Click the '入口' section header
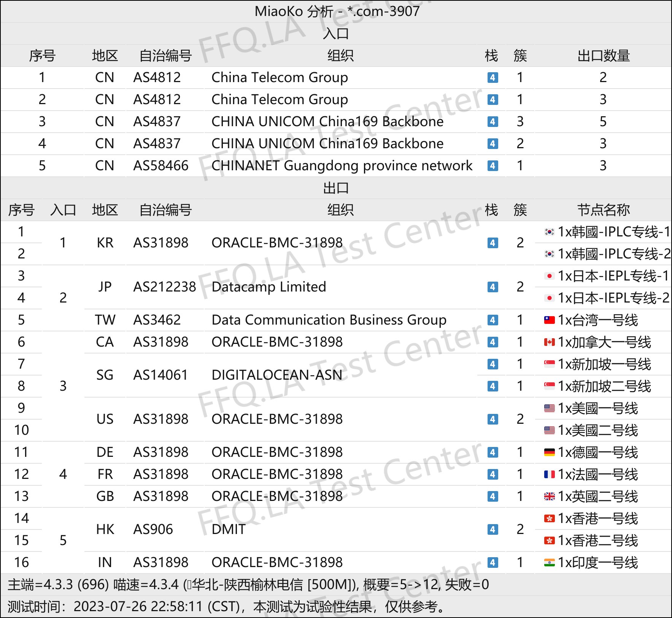 click(336, 33)
